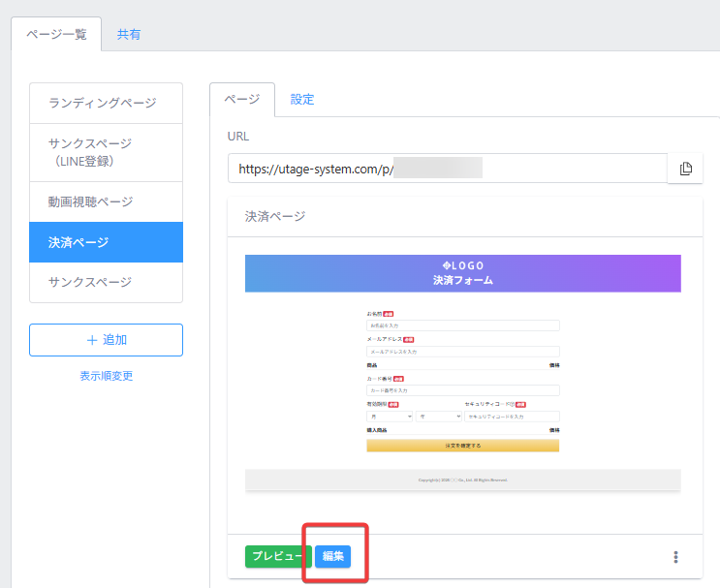
Task: Click the 表示順変更 link
Action: coord(106,376)
